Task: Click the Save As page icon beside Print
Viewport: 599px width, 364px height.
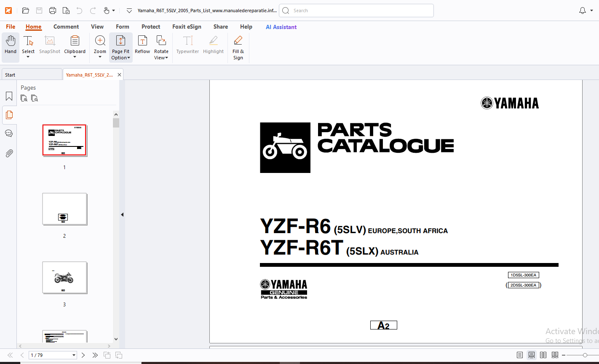Action: click(66, 11)
